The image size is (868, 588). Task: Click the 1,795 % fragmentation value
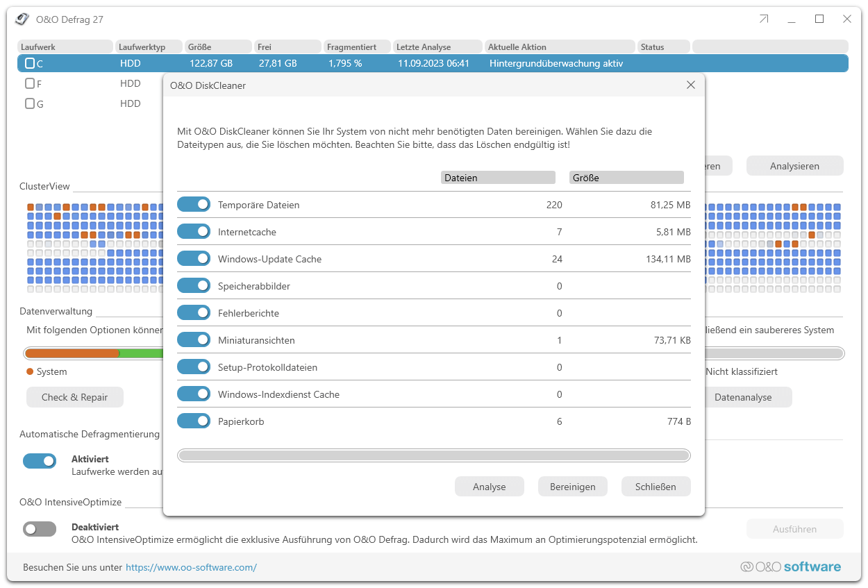tap(345, 63)
